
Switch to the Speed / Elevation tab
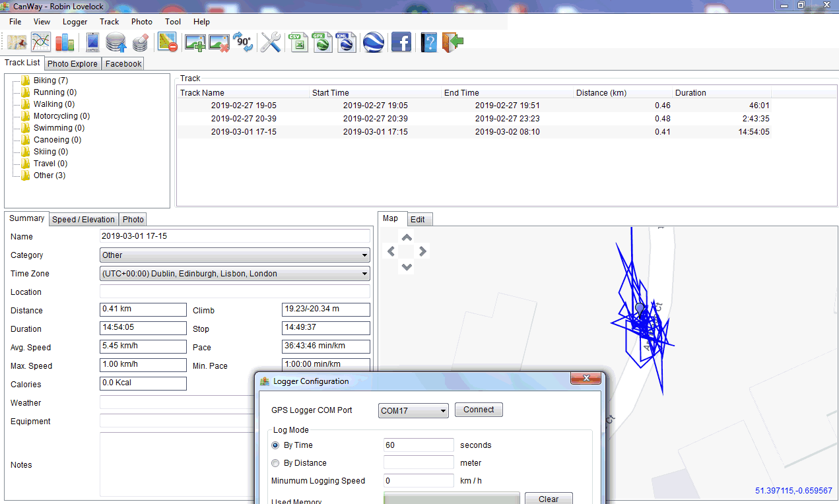point(83,220)
